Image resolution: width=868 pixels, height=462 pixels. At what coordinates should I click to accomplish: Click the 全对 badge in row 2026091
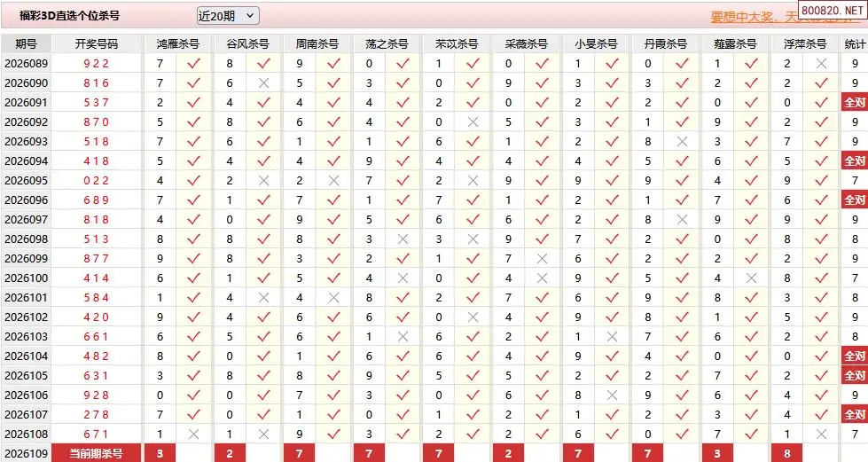click(x=854, y=103)
